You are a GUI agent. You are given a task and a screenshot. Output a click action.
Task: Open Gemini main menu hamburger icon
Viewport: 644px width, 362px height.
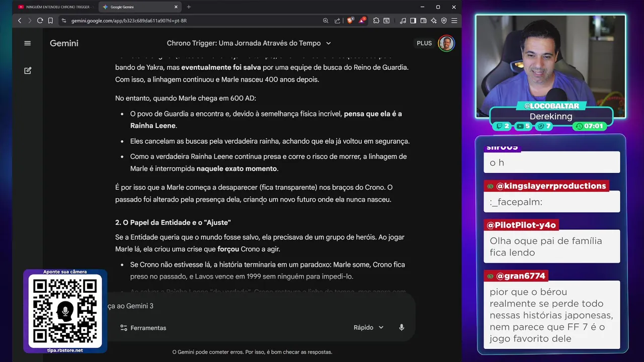tap(28, 43)
